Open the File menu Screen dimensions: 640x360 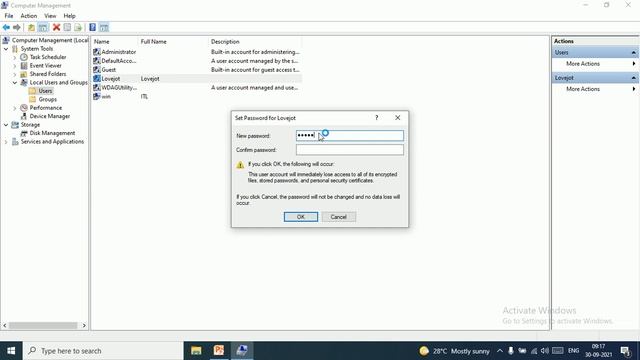tap(9, 16)
